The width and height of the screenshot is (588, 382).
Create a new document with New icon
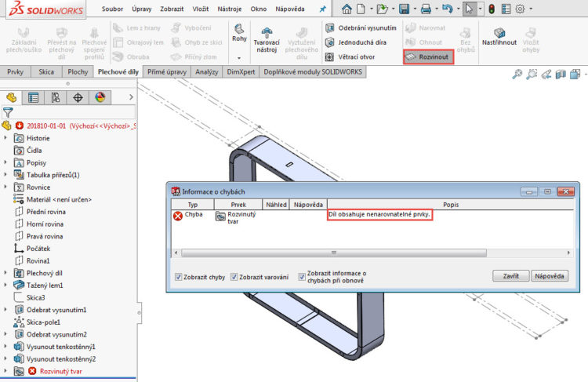tap(361, 9)
